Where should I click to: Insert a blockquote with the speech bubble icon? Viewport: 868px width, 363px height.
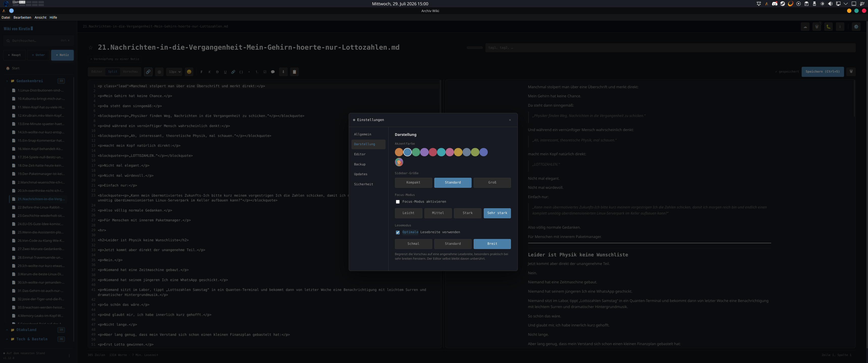coord(273,72)
